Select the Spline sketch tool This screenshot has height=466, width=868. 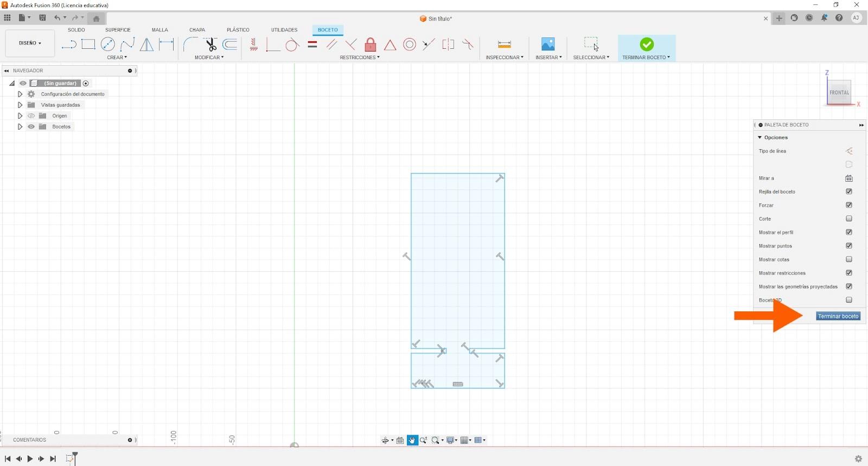[127, 44]
